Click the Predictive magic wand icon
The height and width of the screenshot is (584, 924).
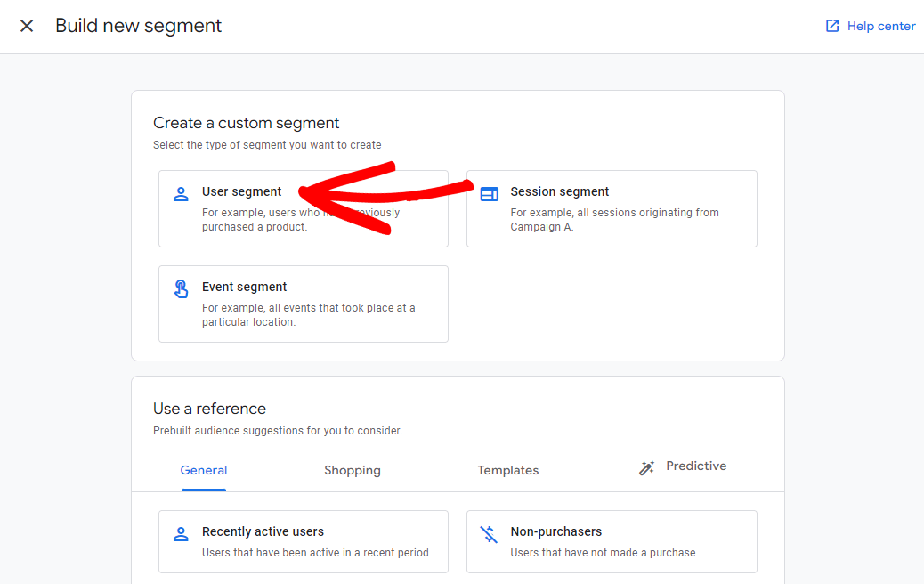point(646,466)
